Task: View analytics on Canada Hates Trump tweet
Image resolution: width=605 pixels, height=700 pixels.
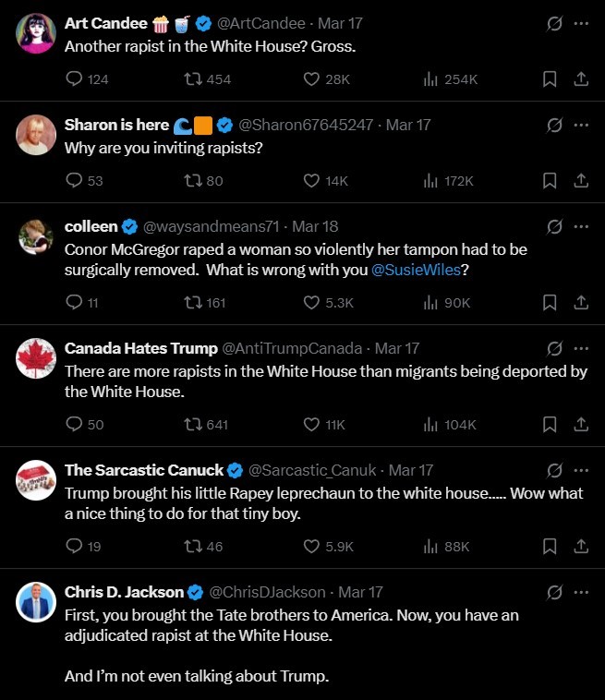Action: pos(430,425)
